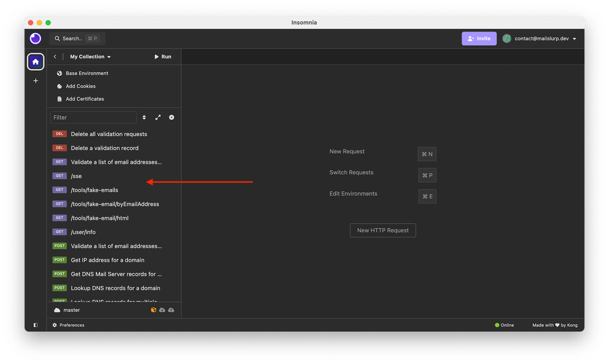Image resolution: width=609 pixels, height=364 pixels.
Task: Expand all folders with the expand arrows icon
Action: [x=158, y=117]
